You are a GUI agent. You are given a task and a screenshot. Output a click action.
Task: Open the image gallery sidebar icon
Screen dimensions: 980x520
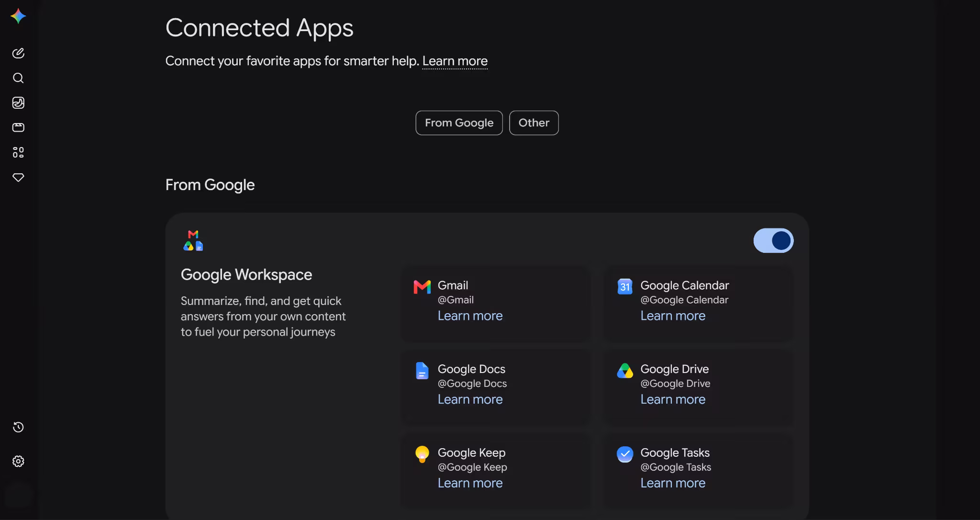pyautogui.click(x=18, y=103)
